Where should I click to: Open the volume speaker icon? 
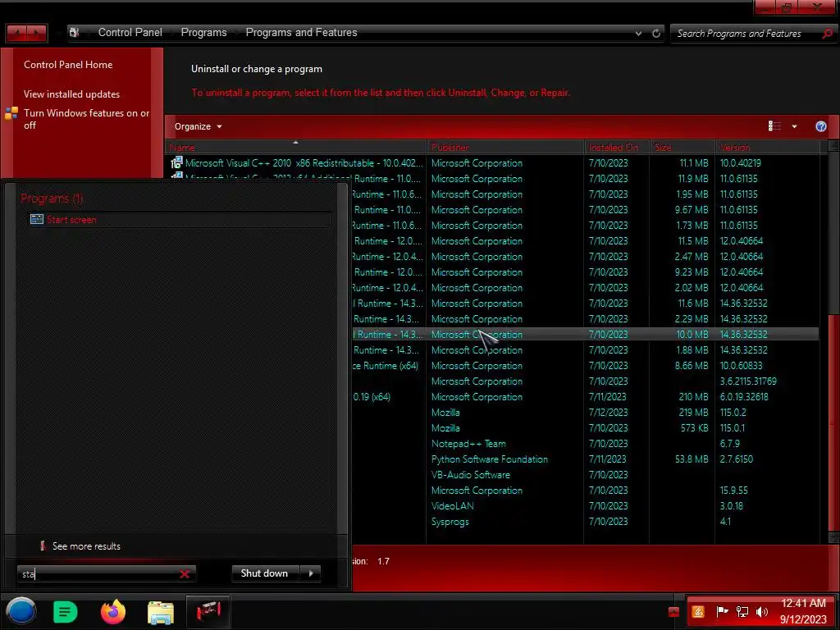click(762, 612)
